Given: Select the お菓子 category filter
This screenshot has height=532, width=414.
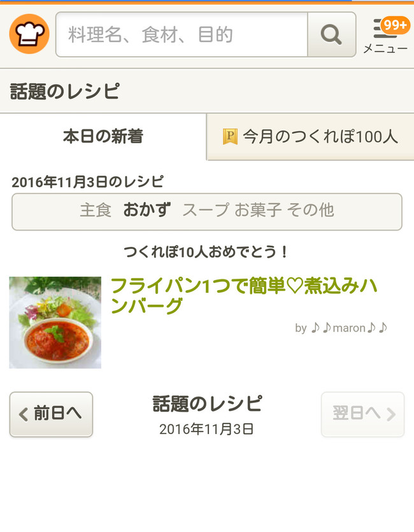Looking at the screenshot, I should coord(258,210).
